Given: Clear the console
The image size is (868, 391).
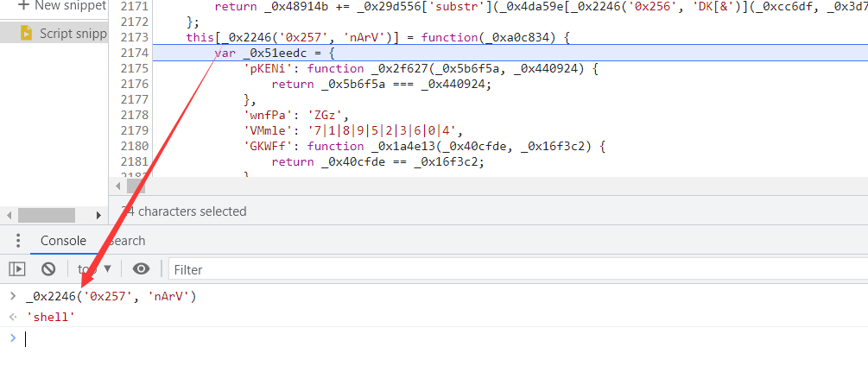Looking at the screenshot, I should tap(48, 269).
